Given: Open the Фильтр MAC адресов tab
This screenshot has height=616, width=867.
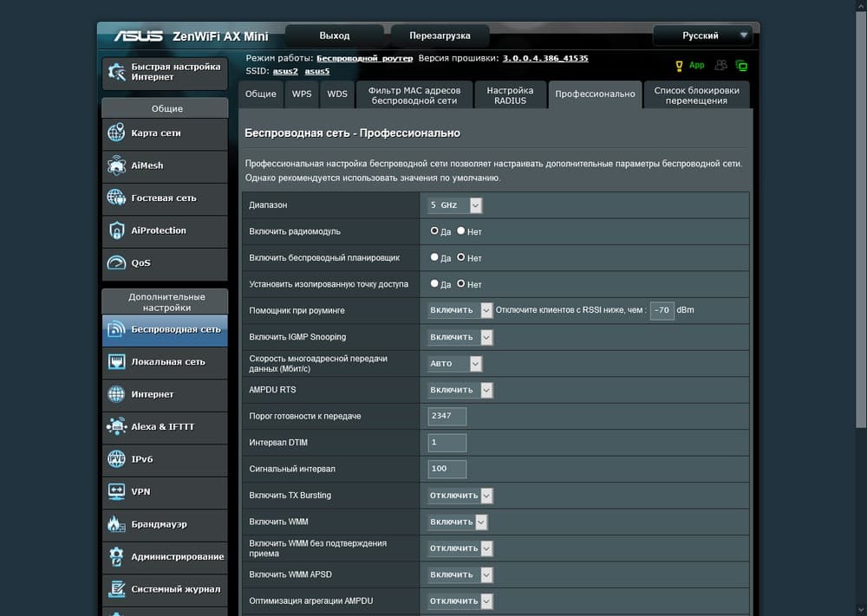Looking at the screenshot, I should [x=414, y=94].
